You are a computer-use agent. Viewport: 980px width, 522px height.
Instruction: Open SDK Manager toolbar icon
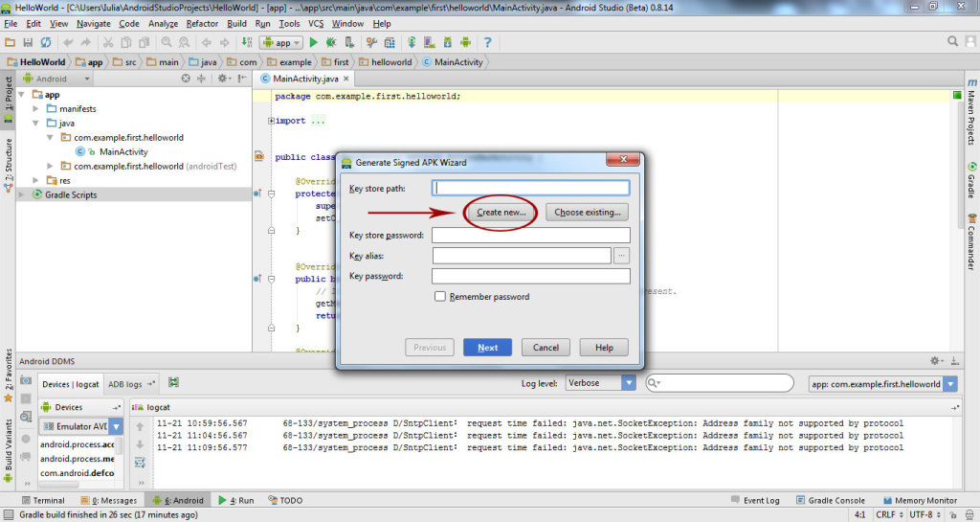point(448,42)
